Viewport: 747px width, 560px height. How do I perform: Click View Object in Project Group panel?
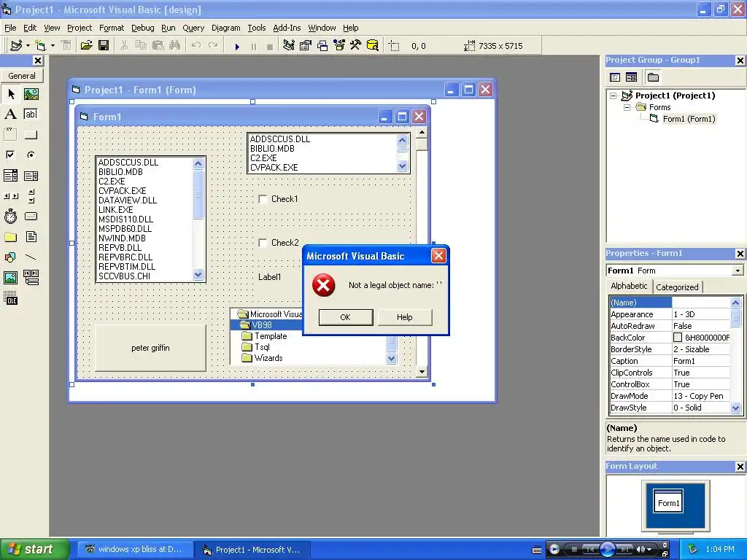point(631,77)
